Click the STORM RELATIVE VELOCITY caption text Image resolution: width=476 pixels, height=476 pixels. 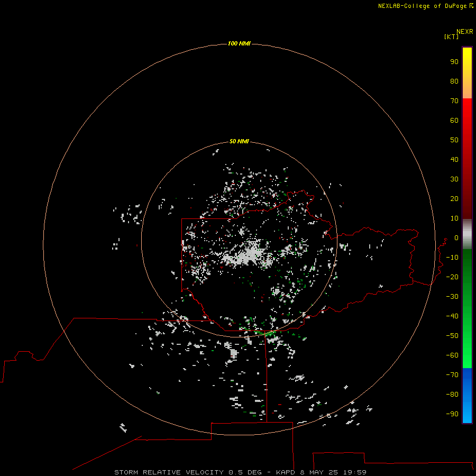point(170,472)
